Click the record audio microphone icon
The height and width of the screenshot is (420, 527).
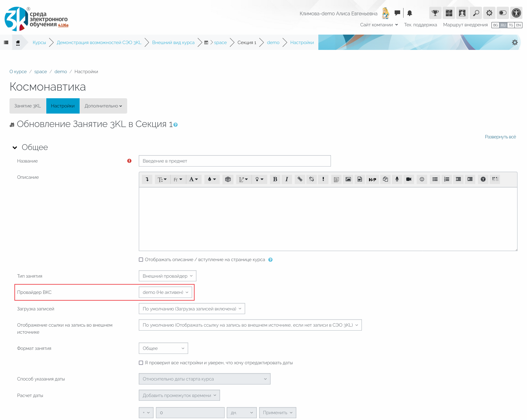click(x=397, y=179)
